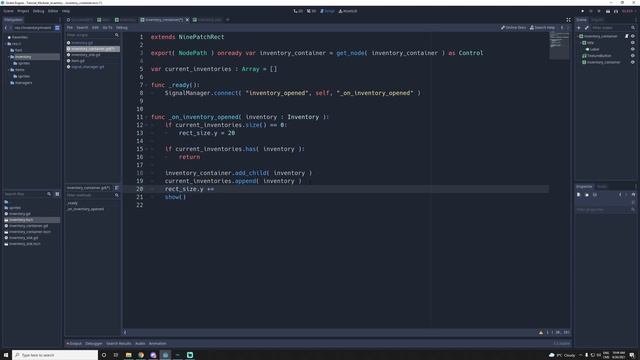640x360 pixels.
Task: Fold the if block at line 15
Action: click(147, 149)
